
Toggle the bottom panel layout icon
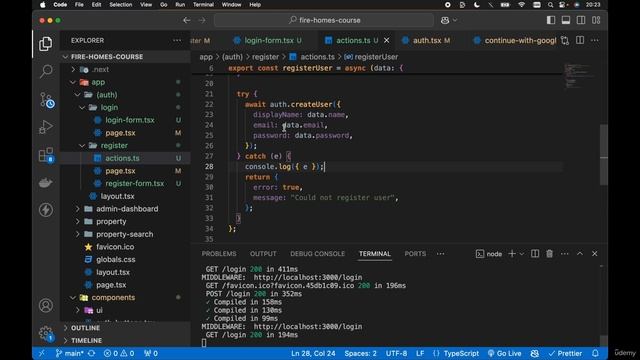tap(566, 20)
